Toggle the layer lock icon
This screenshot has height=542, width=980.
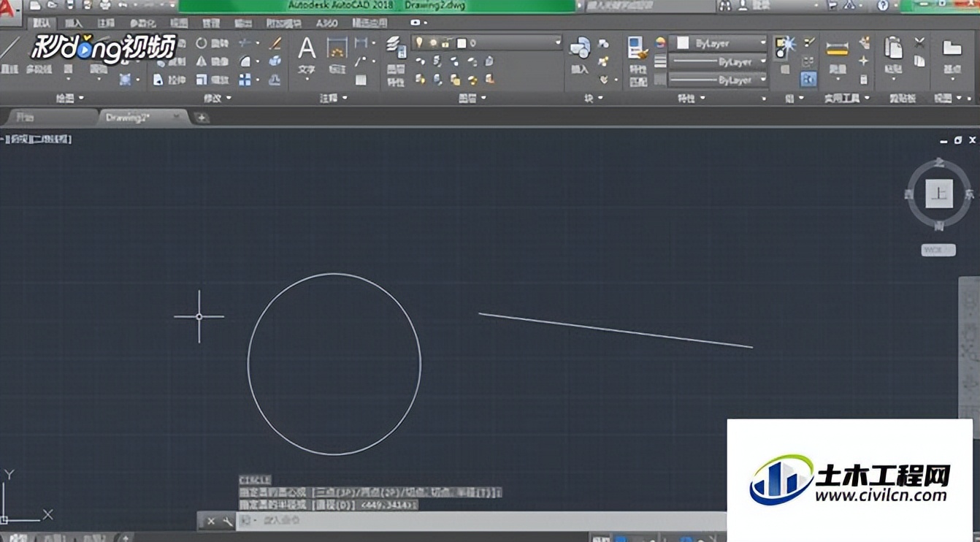tap(445, 43)
